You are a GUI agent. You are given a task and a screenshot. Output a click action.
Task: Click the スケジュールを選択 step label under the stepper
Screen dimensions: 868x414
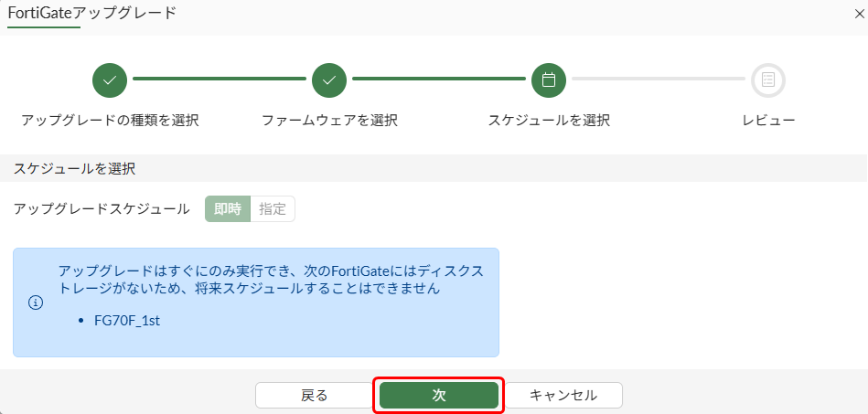(x=549, y=121)
